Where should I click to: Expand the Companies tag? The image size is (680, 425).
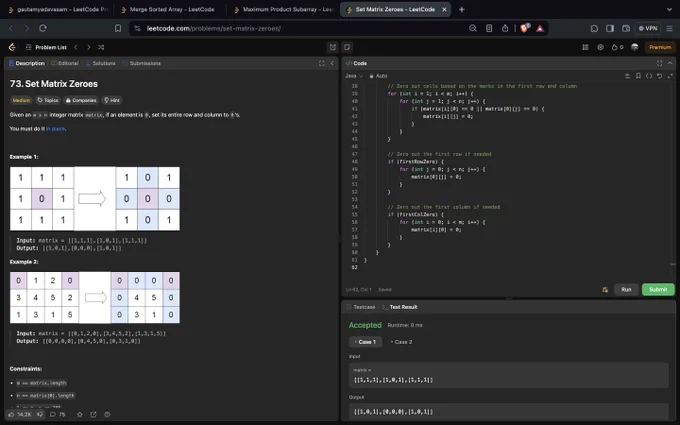point(81,100)
